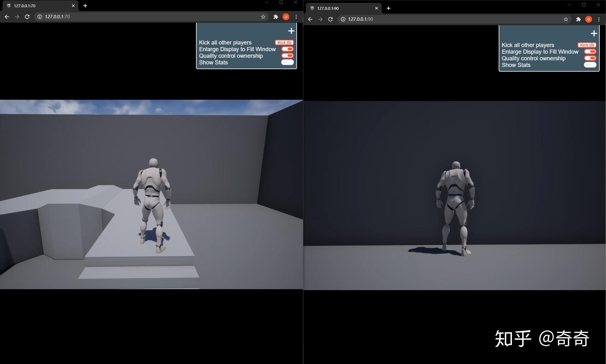606x364 pixels.
Task: Toggle Quality control ownership in right window
Action: (590, 58)
